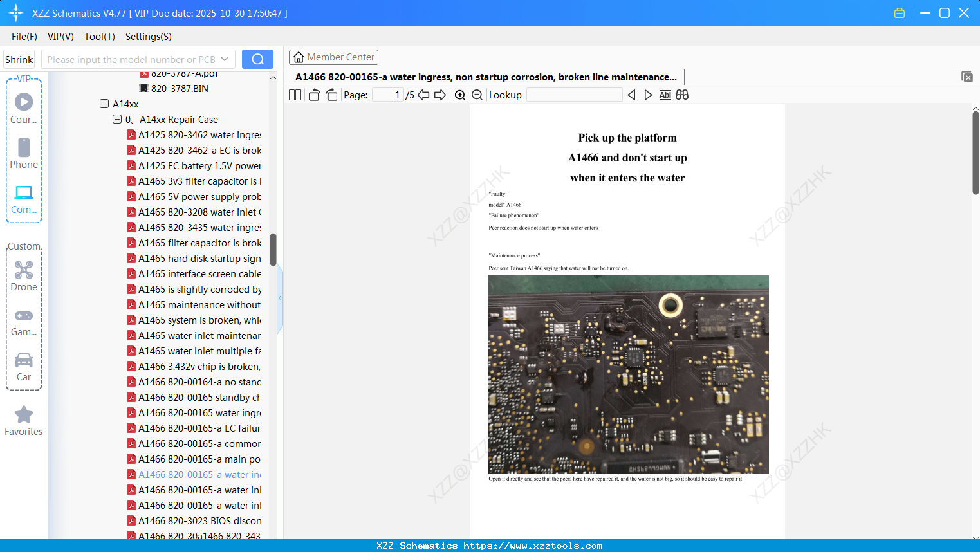The height and width of the screenshot is (552, 980).
Task: Click the Lookup text field
Action: [x=574, y=95]
